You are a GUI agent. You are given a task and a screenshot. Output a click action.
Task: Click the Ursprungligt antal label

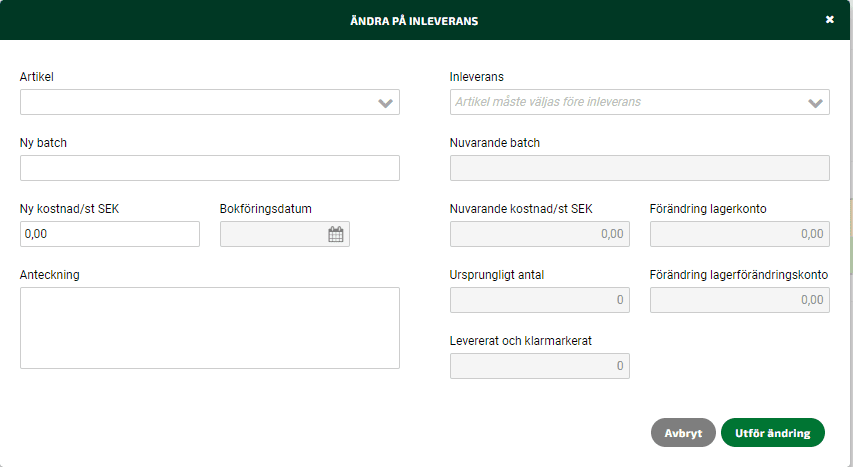(x=497, y=275)
